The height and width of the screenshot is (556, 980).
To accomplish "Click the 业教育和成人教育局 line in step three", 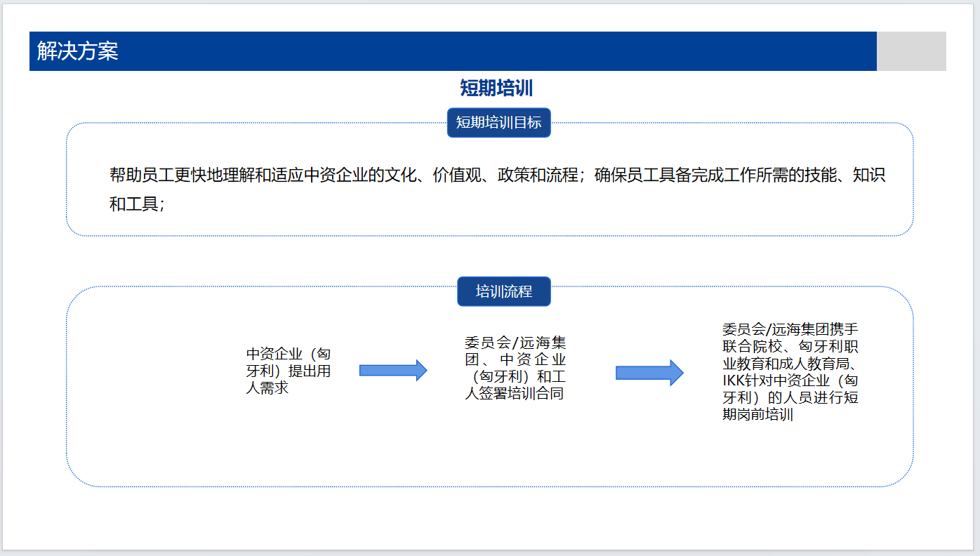I will [790, 364].
